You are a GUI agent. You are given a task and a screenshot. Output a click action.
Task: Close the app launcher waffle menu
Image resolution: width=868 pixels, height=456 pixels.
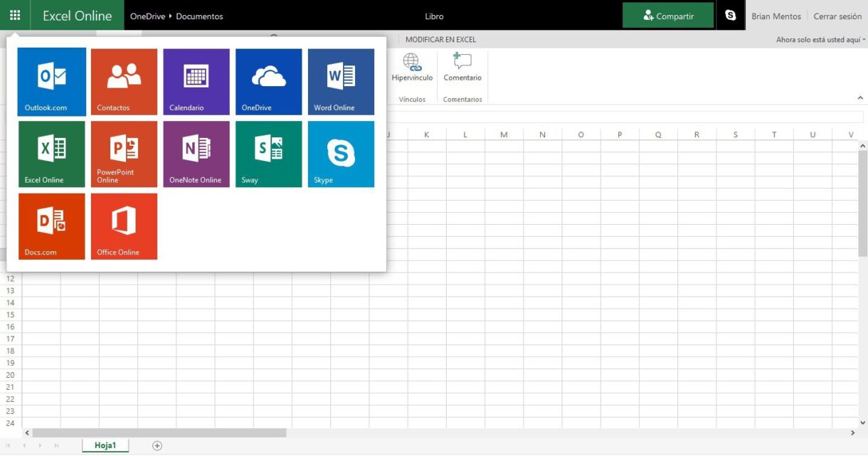[15, 15]
